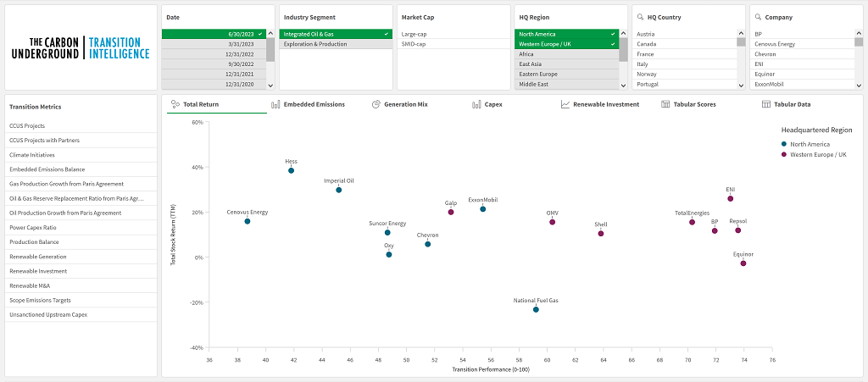Open the Embedded Emissions tab

pos(314,104)
